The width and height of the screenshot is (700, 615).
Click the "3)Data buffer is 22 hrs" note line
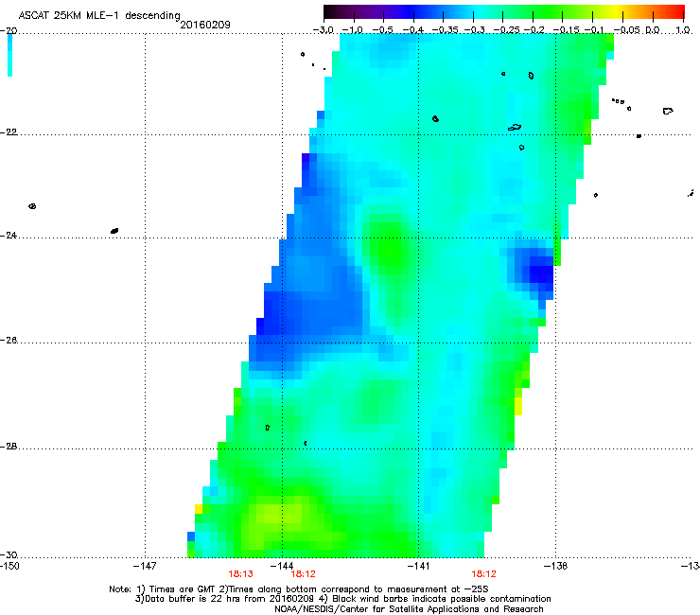tap(342, 599)
